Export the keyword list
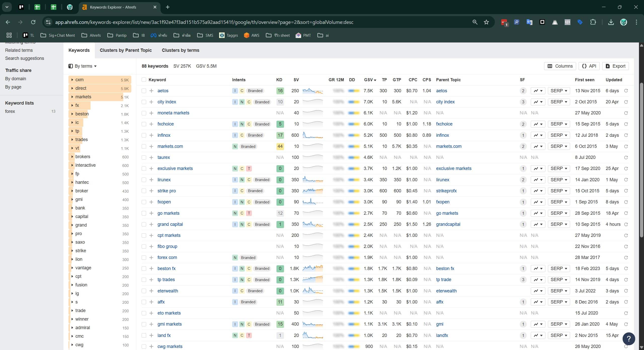The image size is (644, 350). 615,66
